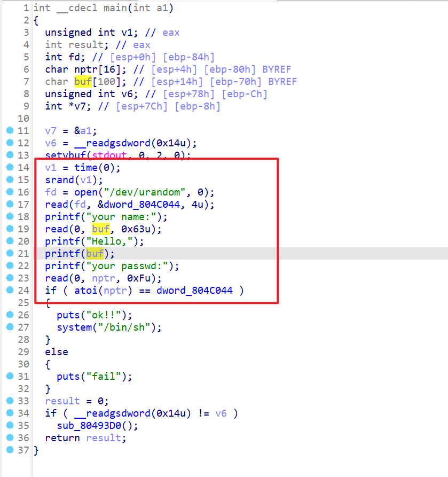Toggle breakpoint dot beside system("/bin/sh") line
The image size is (448, 477).
[10, 327]
